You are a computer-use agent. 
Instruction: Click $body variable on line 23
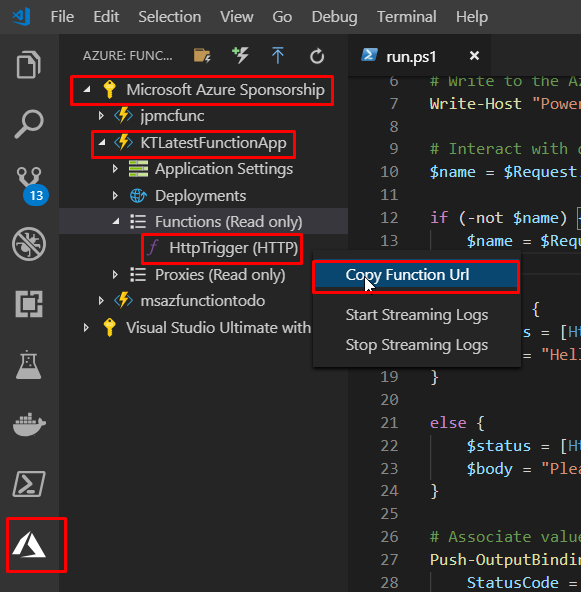tap(490, 469)
